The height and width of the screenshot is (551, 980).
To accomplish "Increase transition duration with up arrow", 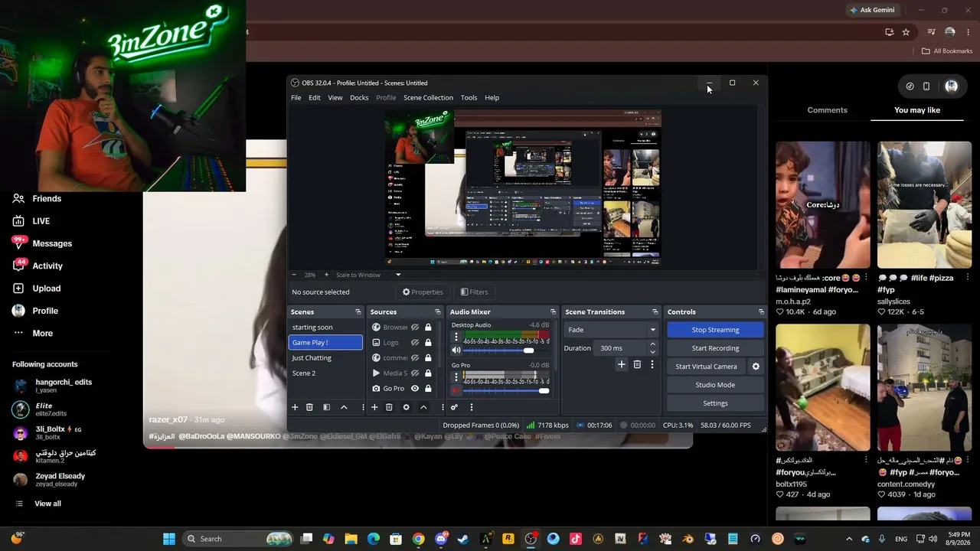I will tap(652, 344).
